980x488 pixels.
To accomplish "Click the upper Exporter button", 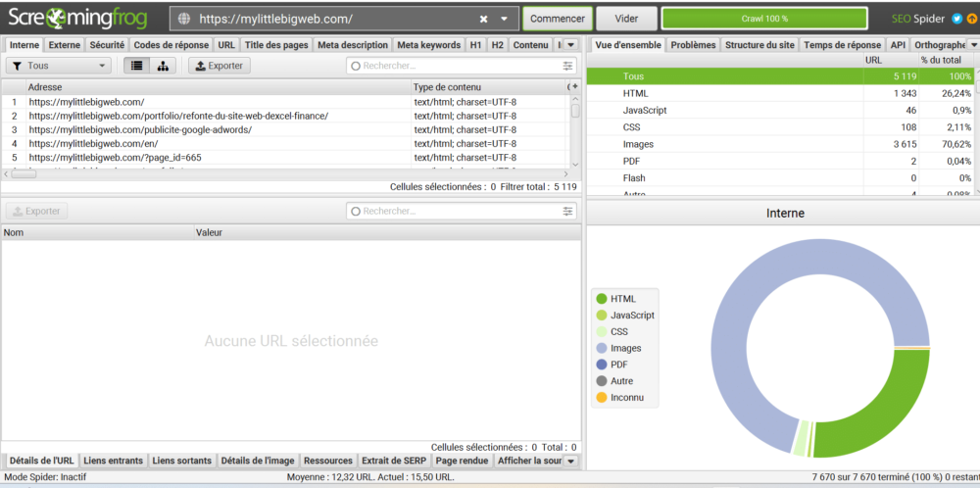I will point(220,66).
